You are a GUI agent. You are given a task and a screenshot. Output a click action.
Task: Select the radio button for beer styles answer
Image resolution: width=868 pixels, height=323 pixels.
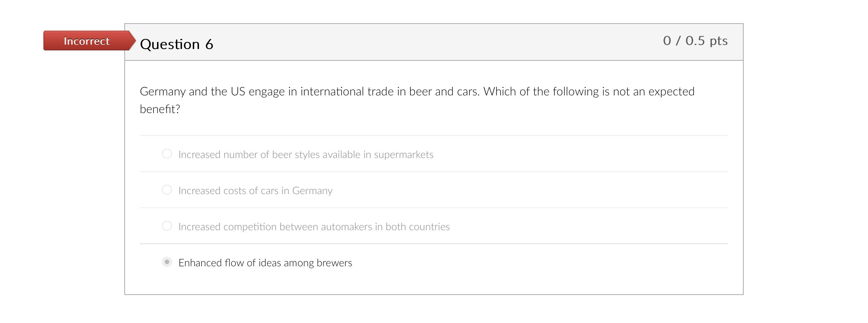(x=167, y=154)
